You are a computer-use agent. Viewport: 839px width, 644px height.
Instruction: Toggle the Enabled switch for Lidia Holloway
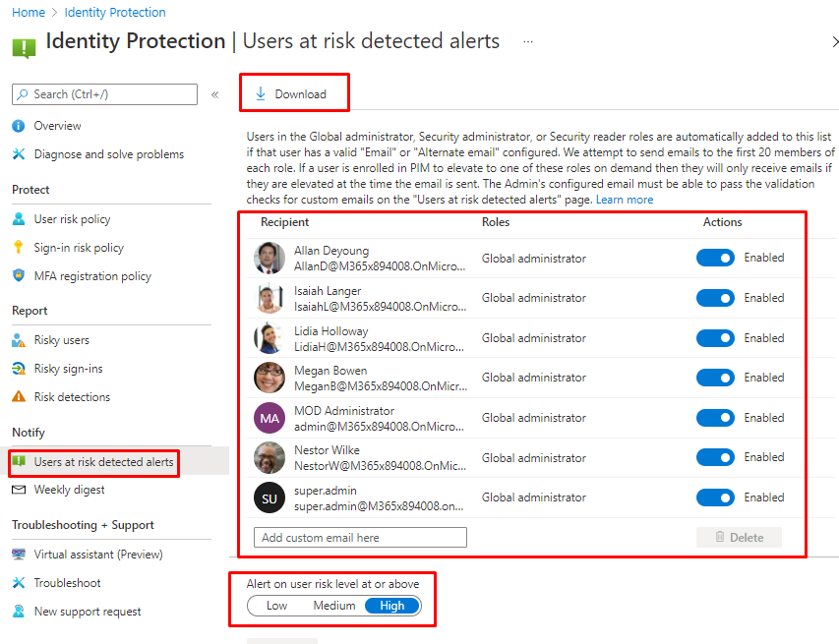click(x=715, y=338)
